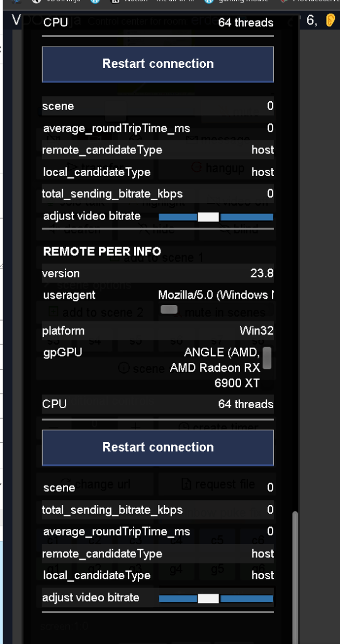
Task: Click the AMD Radeon RX 6900 XT text
Action: (215, 375)
